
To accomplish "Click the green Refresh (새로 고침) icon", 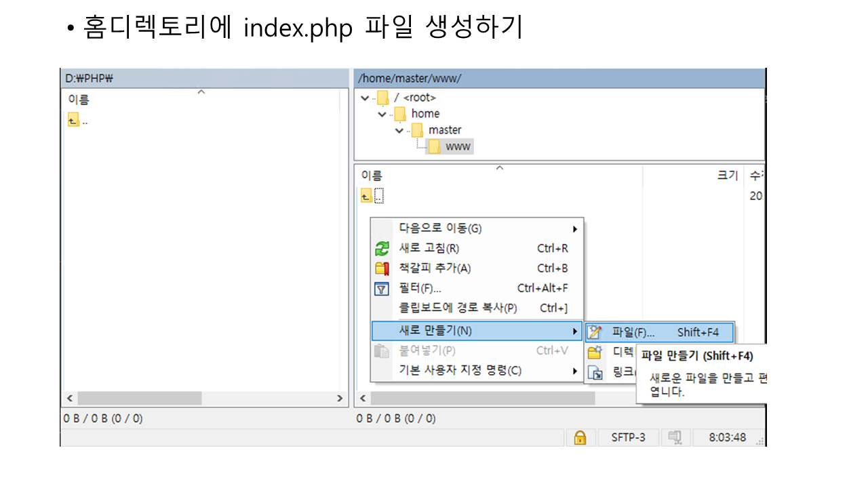I will coord(382,249).
